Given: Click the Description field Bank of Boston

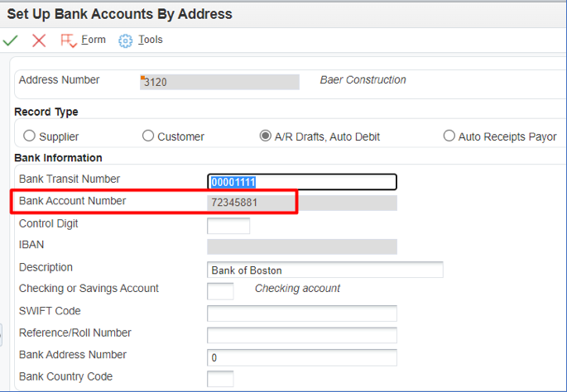Looking at the screenshot, I should click(x=325, y=270).
